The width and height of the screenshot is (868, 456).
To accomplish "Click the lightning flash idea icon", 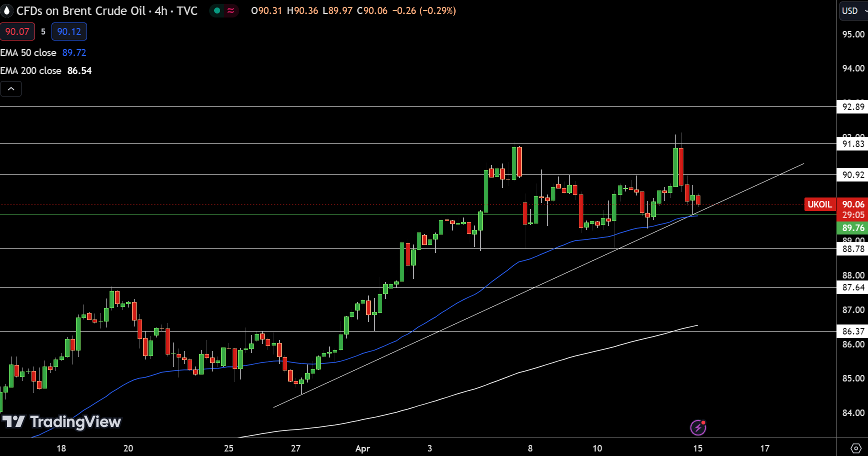I will click(x=698, y=427).
